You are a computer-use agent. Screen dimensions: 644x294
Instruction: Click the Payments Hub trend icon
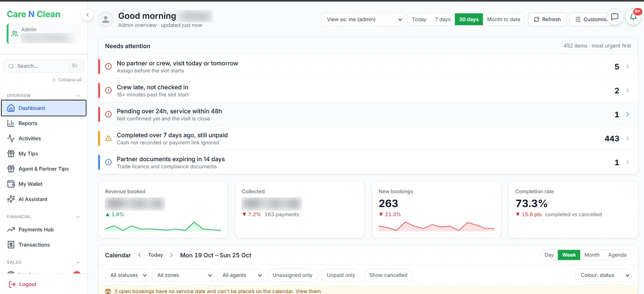click(x=11, y=230)
